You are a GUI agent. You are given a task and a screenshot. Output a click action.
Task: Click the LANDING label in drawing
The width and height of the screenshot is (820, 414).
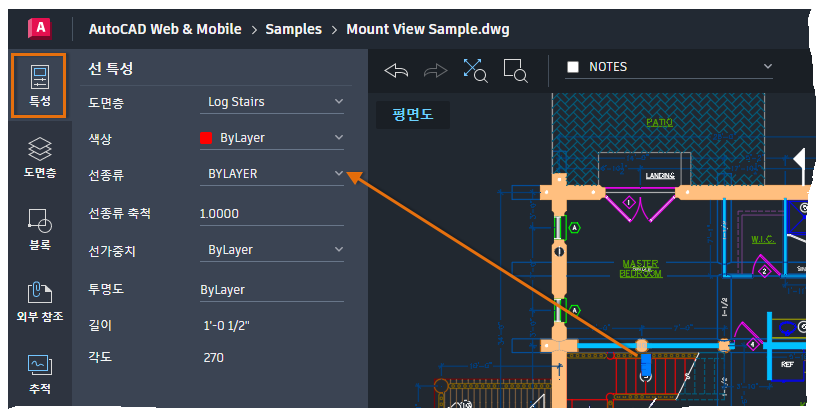pyautogui.click(x=660, y=176)
